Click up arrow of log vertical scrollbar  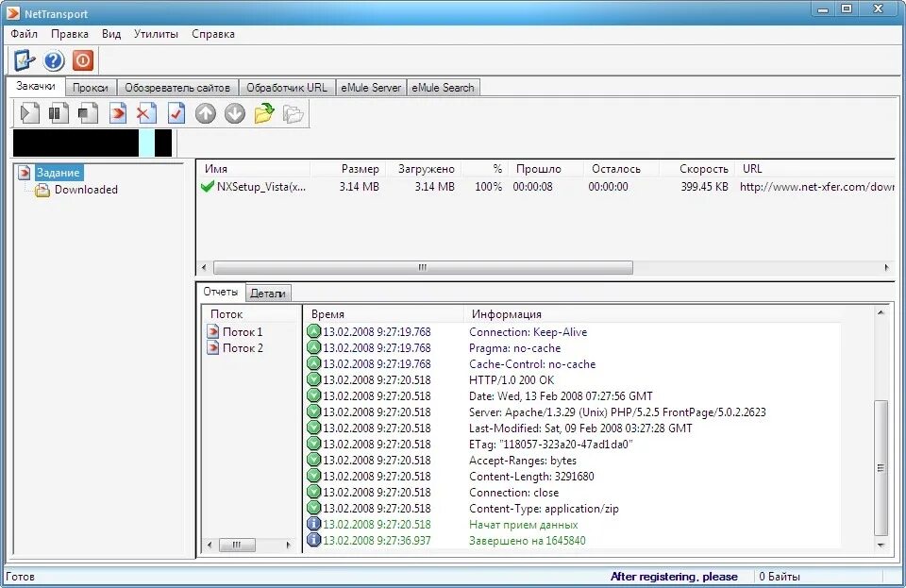click(x=881, y=312)
